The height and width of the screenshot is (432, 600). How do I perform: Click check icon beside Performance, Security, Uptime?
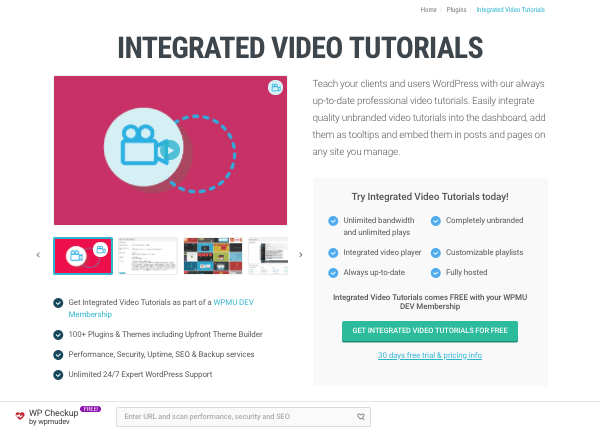click(x=58, y=355)
